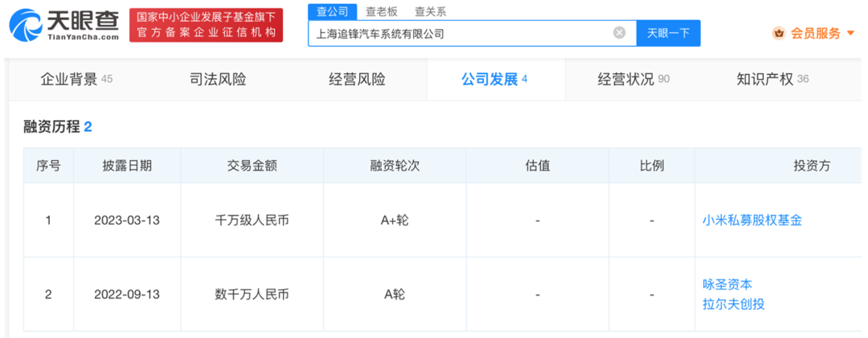Open investor link 小米私募股权基金
The height and width of the screenshot is (338, 868).
[x=751, y=221]
